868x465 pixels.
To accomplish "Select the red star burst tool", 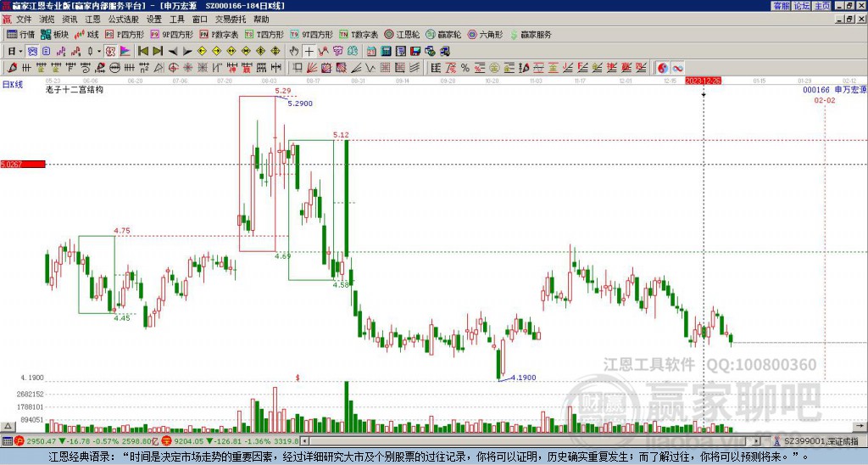I will [x=187, y=68].
